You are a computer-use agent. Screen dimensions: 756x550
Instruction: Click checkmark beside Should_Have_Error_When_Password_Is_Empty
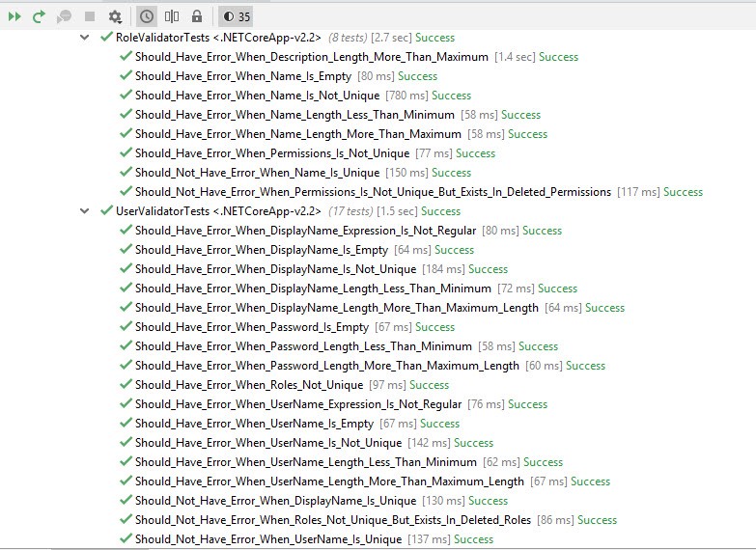pyautogui.click(x=126, y=326)
